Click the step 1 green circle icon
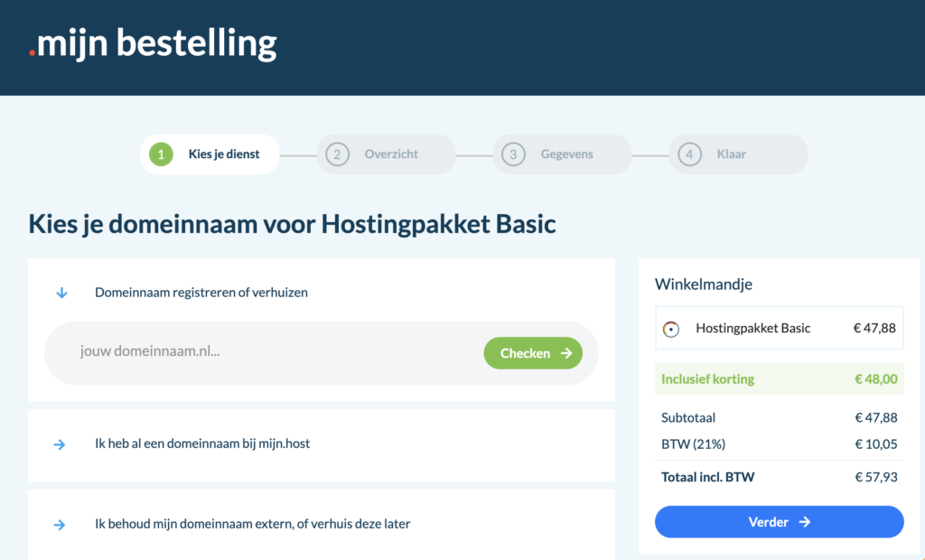The image size is (925, 560). [161, 154]
